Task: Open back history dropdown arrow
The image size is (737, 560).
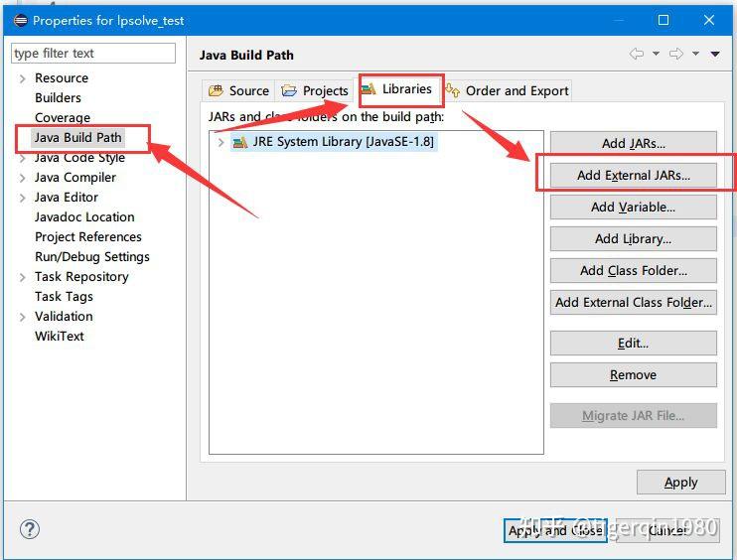Action: (656, 54)
